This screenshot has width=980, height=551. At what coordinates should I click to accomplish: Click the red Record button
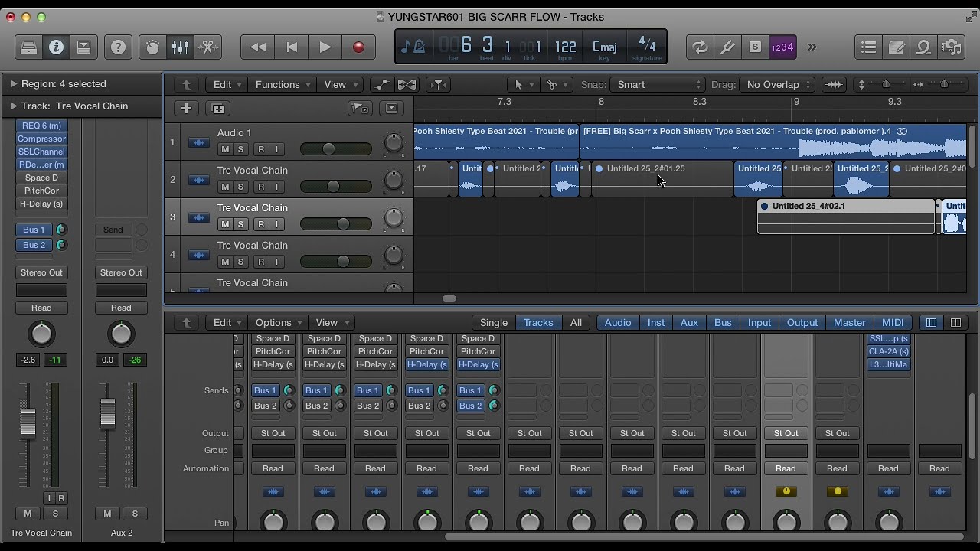tap(358, 47)
